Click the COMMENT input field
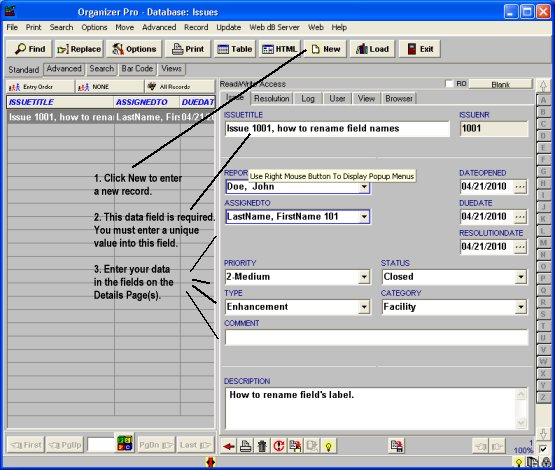 pos(376,337)
